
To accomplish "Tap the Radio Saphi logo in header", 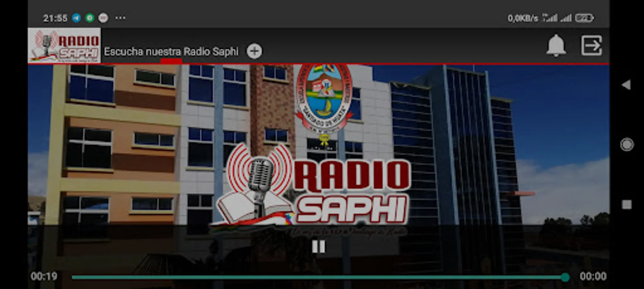I will (x=64, y=45).
